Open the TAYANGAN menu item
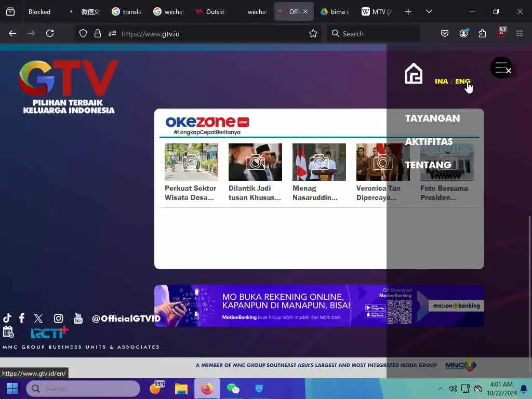Viewport: 532px width, 399px height. click(x=433, y=118)
